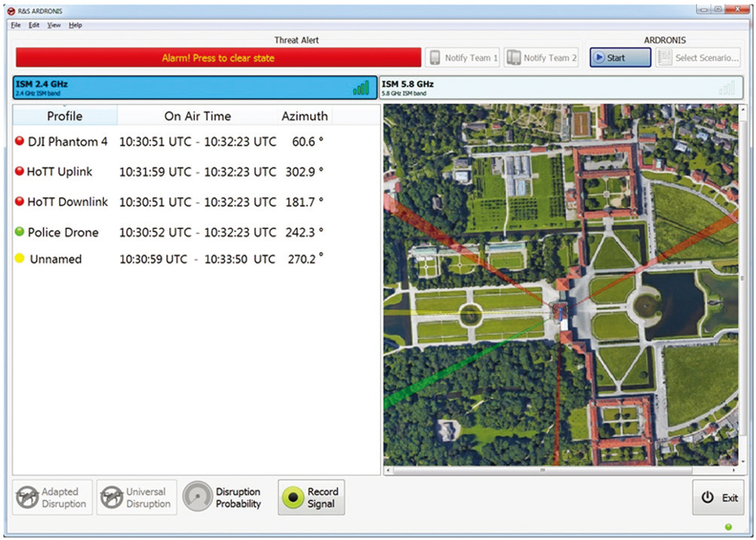Select the HoTT Uplink profile row
Screen dimensions: 756x540
169,171
